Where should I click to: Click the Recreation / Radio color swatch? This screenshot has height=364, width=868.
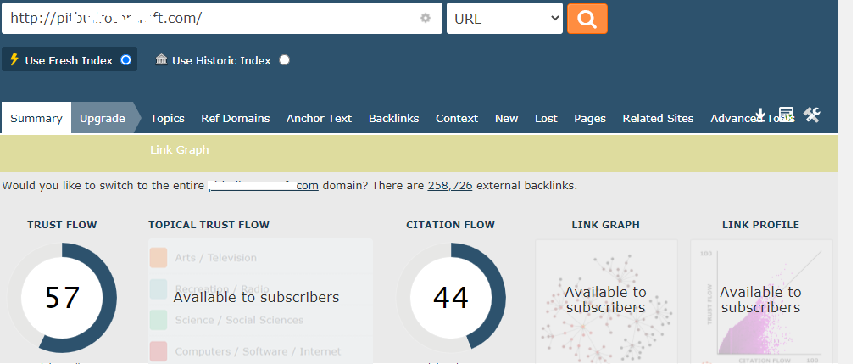[x=159, y=288]
